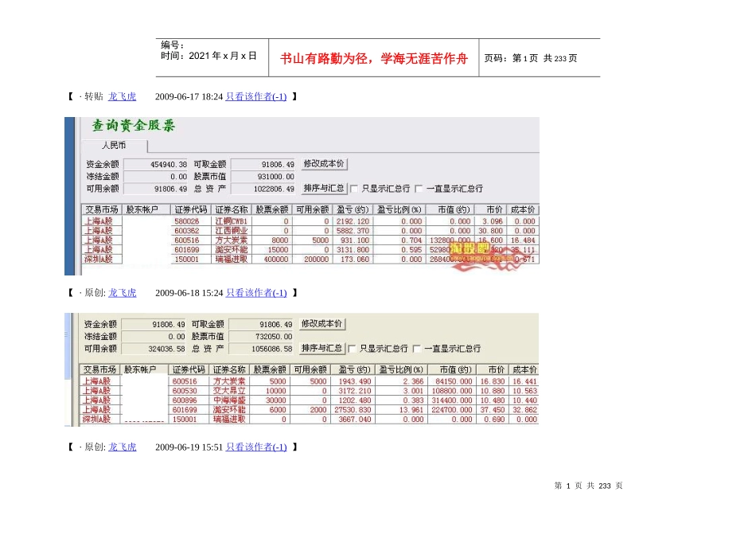
Task: Open the 龙飞虎 author link dated 2009-06-19
Action: [122, 447]
